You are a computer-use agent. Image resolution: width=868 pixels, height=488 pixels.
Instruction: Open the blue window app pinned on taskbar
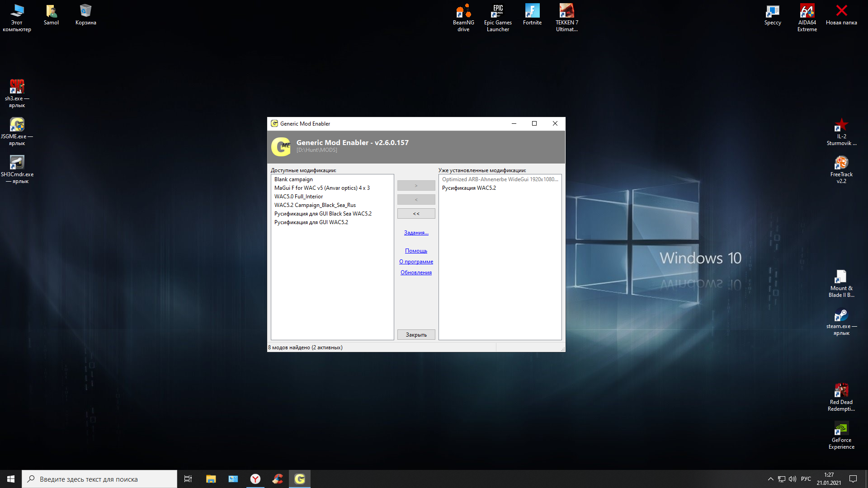[233, 479]
